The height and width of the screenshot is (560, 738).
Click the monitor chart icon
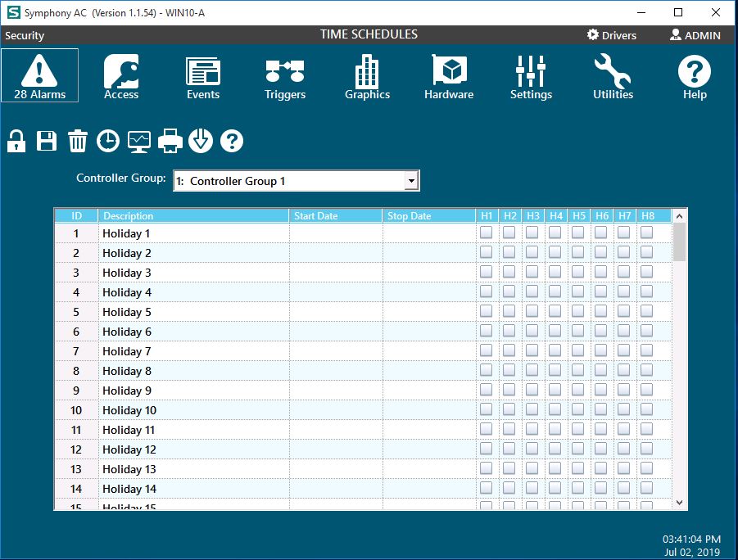[139, 141]
